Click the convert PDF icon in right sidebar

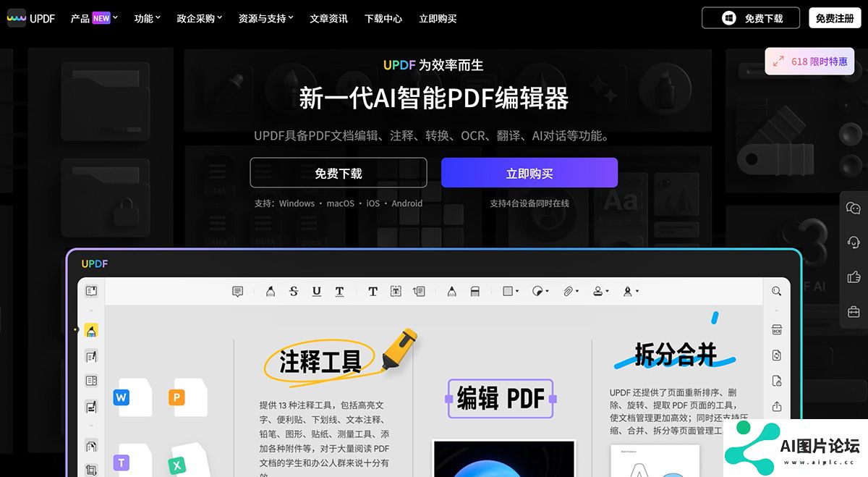(777, 355)
